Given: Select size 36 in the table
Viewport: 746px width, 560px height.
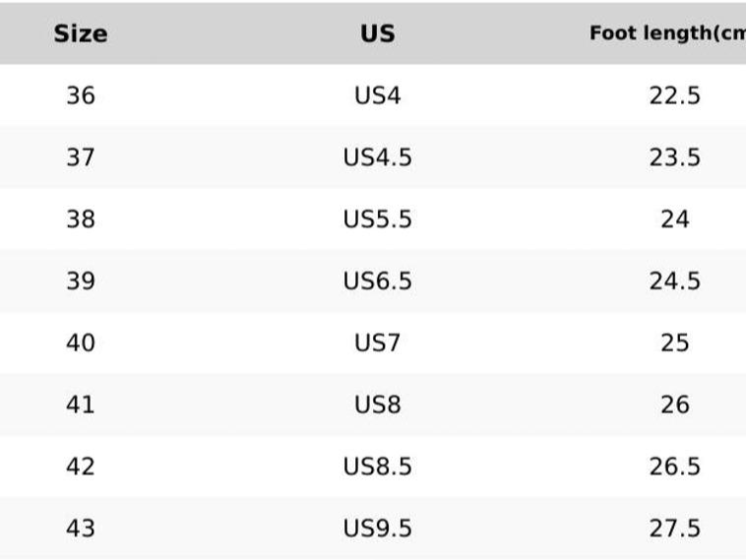Looking at the screenshot, I should point(81,95).
